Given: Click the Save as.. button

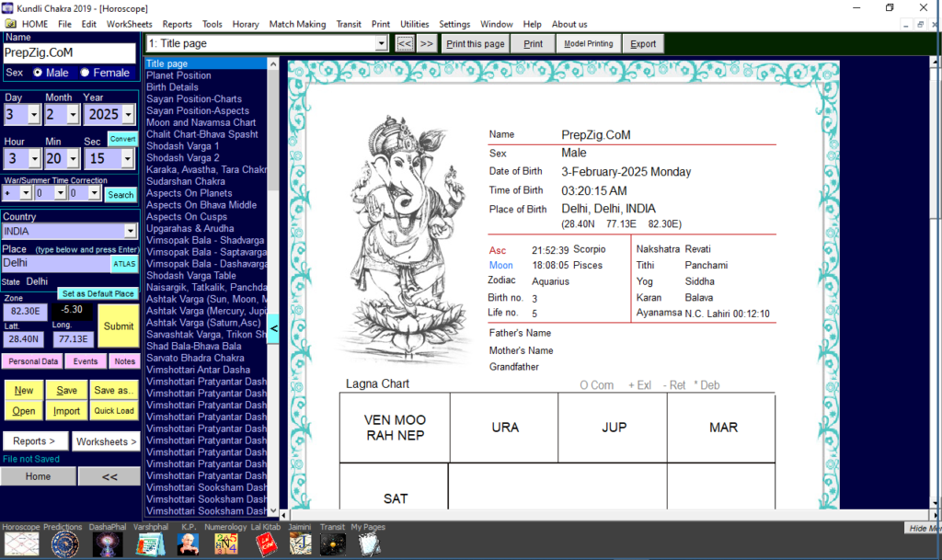Looking at the screenshot, I should pos(113,390).
